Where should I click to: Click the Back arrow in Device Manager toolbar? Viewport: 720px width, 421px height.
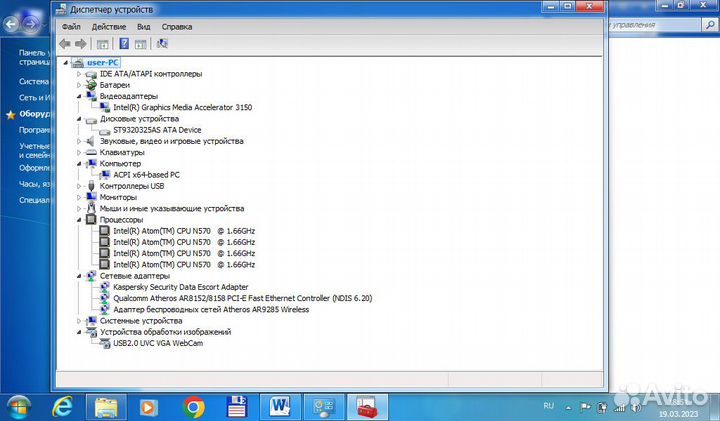click(x=65, y=44)
